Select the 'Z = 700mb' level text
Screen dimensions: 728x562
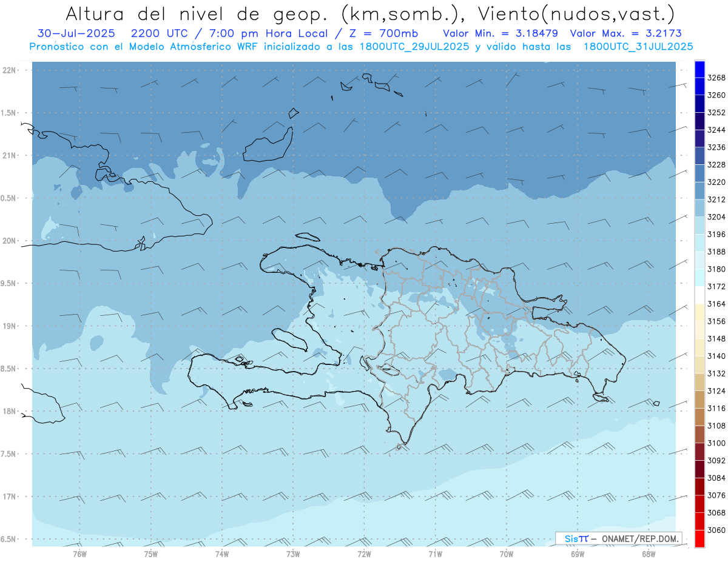(382, 33)
